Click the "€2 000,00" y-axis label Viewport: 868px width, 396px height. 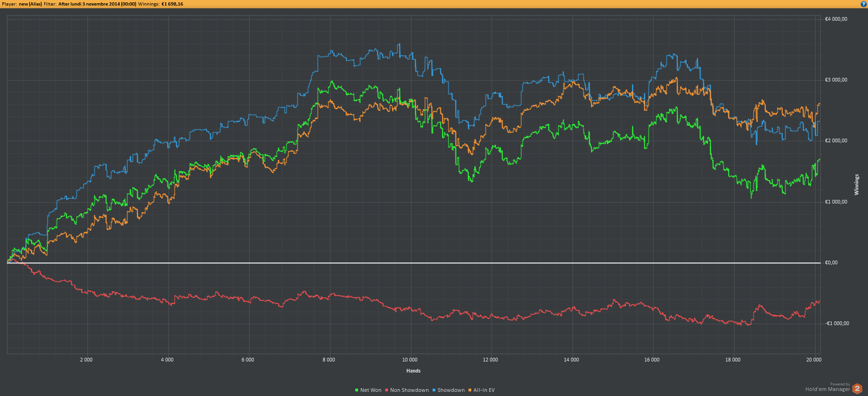836,141
